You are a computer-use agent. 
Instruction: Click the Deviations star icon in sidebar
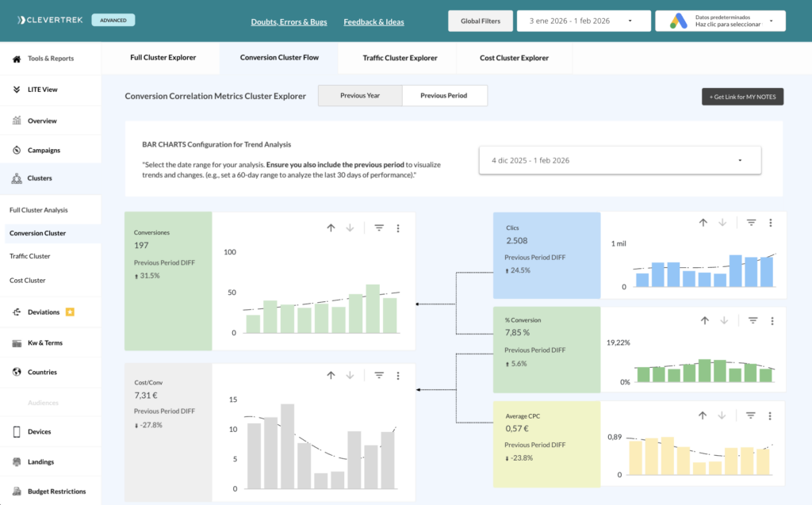click(70, 312)
